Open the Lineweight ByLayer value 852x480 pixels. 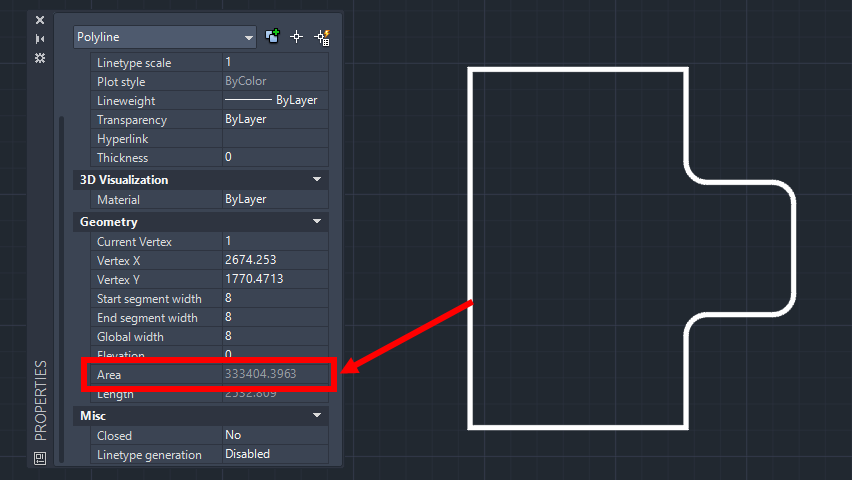click(275, 100)
